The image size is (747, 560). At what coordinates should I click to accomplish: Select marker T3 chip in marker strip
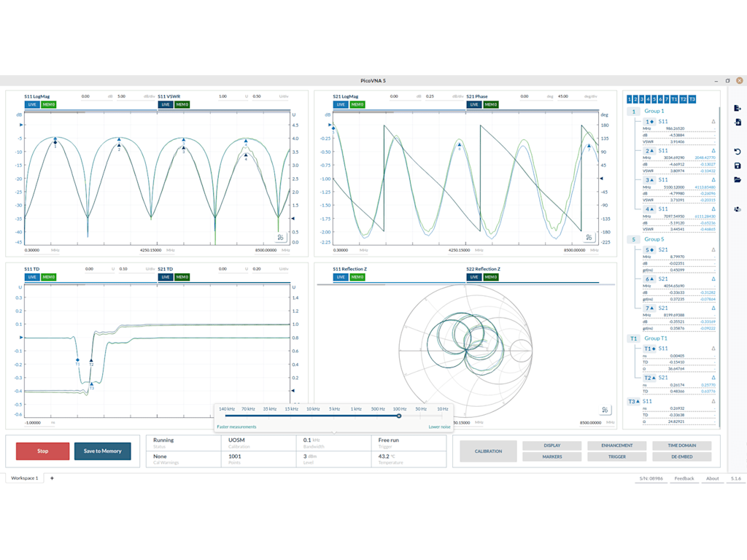click(x=692, y=99)
